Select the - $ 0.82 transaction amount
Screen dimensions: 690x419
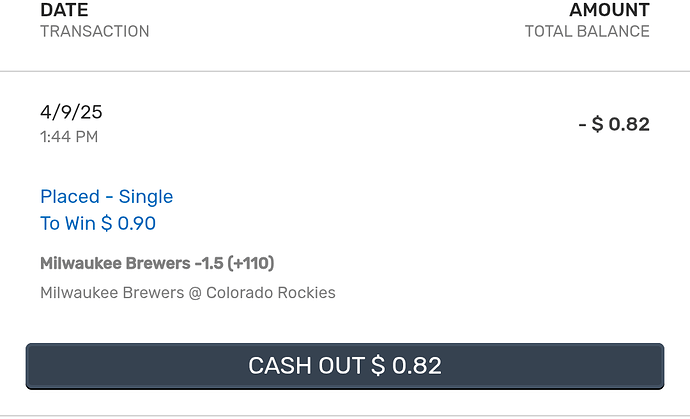tap(614, 125)
